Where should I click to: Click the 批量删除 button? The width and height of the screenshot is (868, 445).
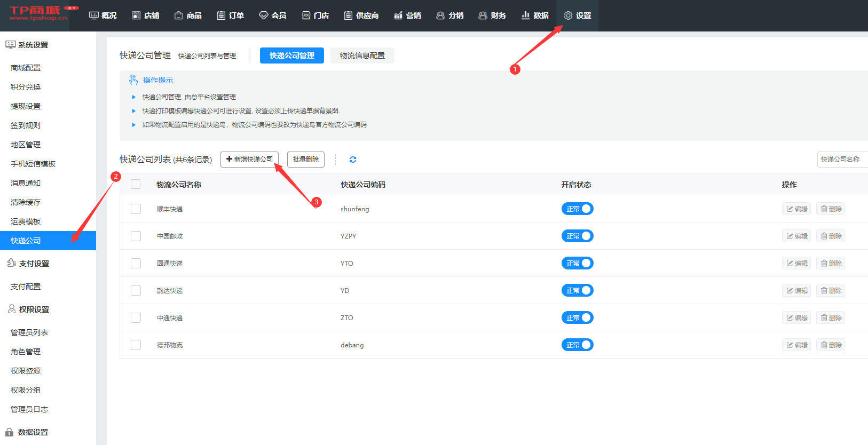305,160
